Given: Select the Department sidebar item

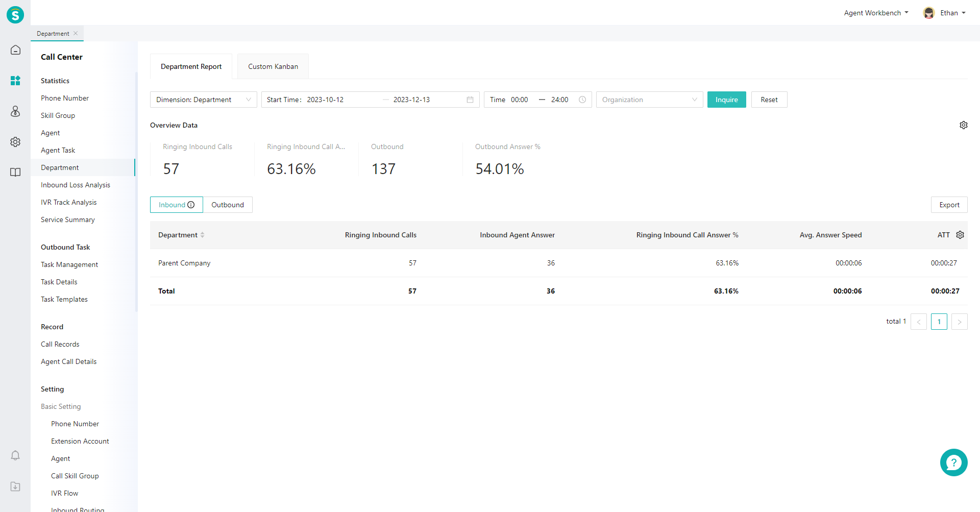Looking at the screenshot, I should point(83,167).
